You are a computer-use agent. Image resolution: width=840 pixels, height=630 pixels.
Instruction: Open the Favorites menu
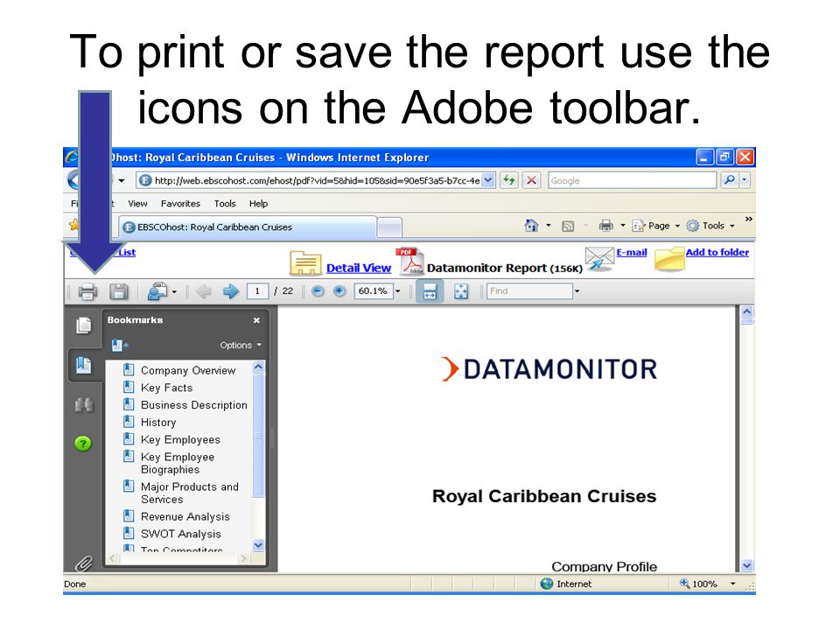tap(180, 204)
